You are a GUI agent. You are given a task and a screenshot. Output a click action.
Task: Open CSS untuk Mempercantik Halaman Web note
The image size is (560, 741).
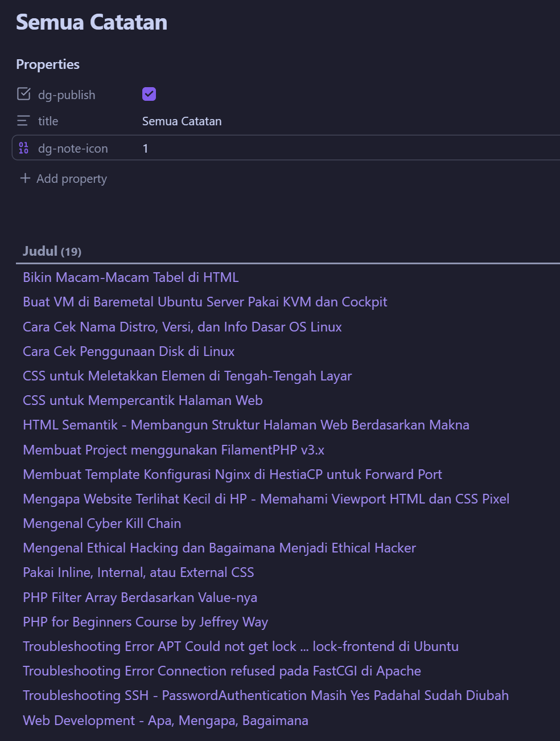click(x=142, y=400)
